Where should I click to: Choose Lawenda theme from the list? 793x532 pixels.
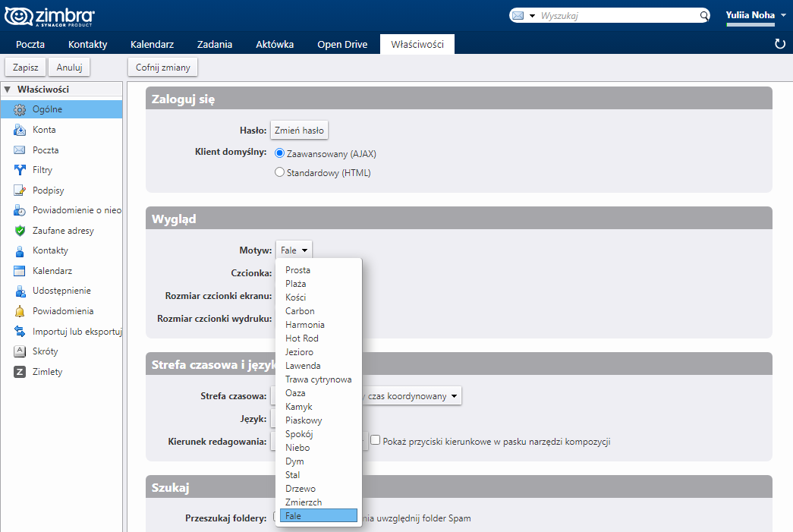click(303, 366)
